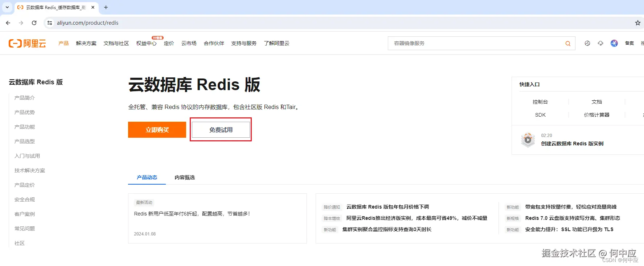Open the 创建云数据库 Redis 版实例 video title
Viewport: 644px width, 266px height.
tap(572, 144)
